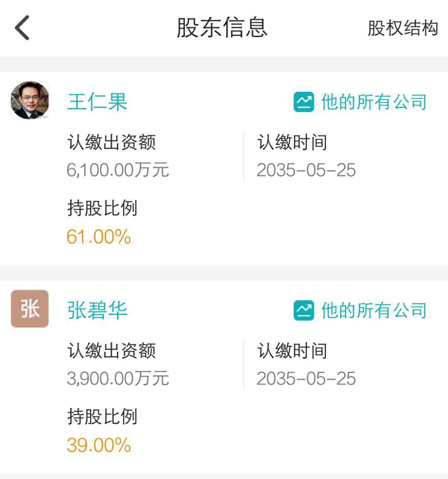Open shareholder 张碧华's name link
The width and height of the screenshot is (448, 479).
[x=97, y=310]
